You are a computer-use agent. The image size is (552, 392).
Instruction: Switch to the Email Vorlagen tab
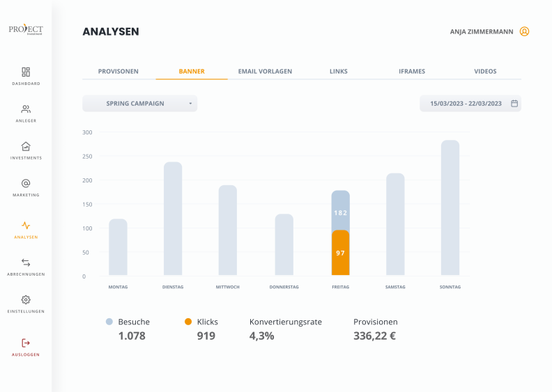pos(265,72)
